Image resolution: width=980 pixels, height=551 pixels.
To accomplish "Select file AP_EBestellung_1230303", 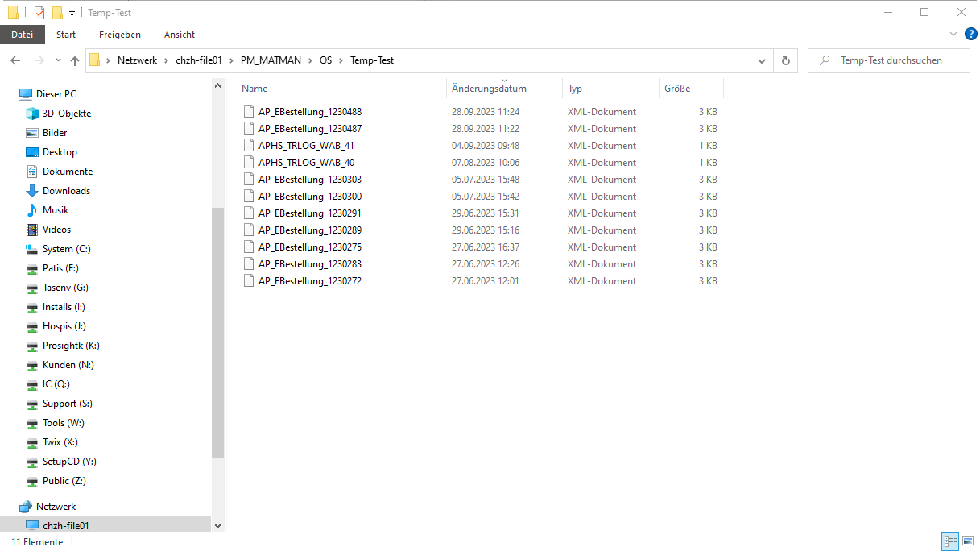I will 310,180.
